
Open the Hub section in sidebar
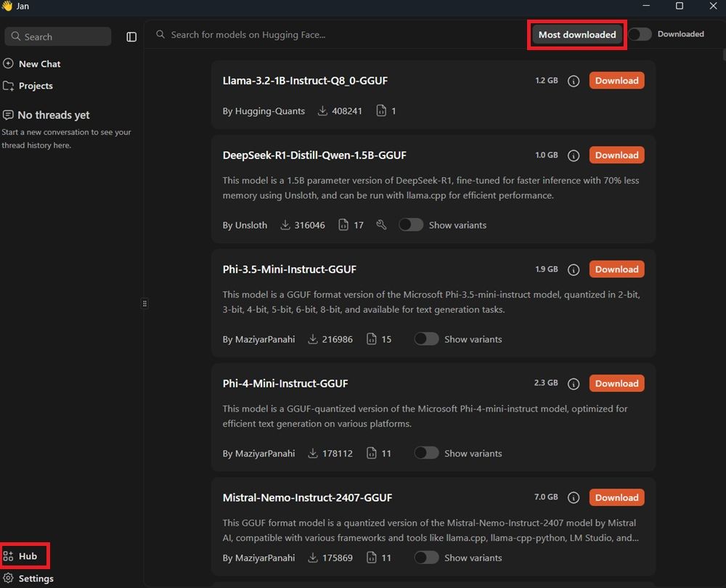[x=26, y=556]
